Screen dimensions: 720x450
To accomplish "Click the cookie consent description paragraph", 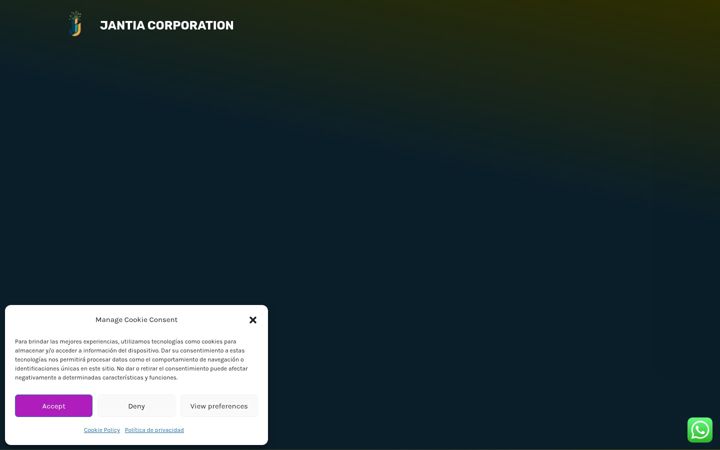I will (x=131, y=360).
